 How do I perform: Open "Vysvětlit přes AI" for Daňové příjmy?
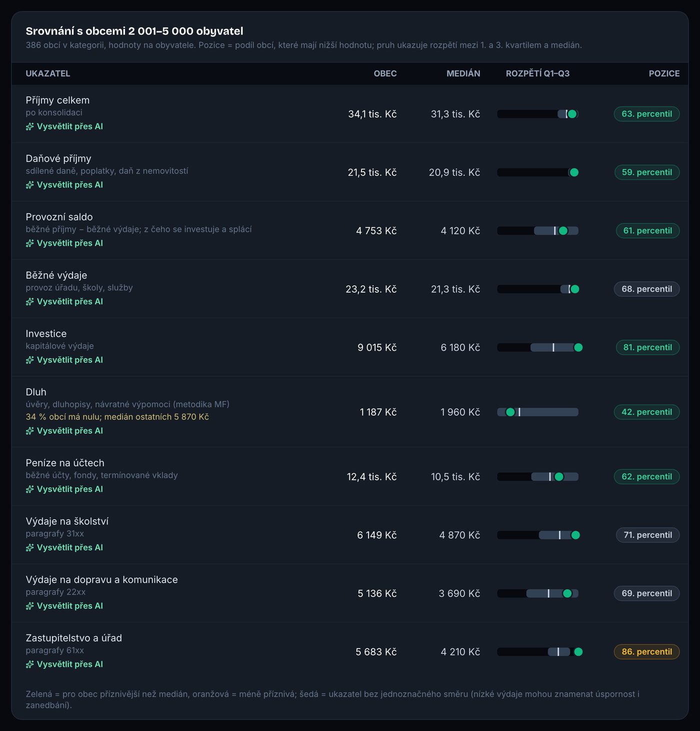coord(64,185)
